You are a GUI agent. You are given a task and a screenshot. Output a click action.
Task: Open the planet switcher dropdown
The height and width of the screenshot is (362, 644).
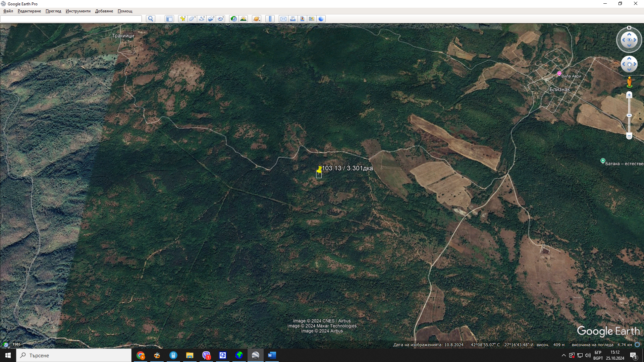coord(257,19)
